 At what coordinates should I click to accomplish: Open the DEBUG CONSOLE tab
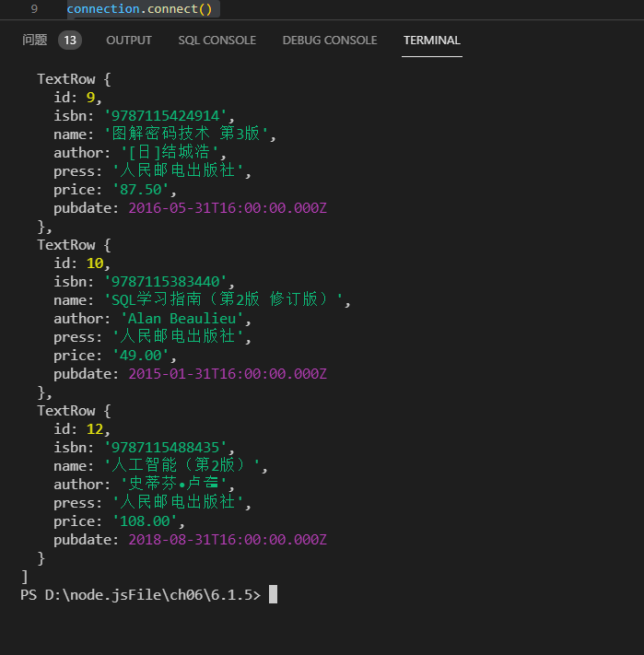click(x=330, y=40)
